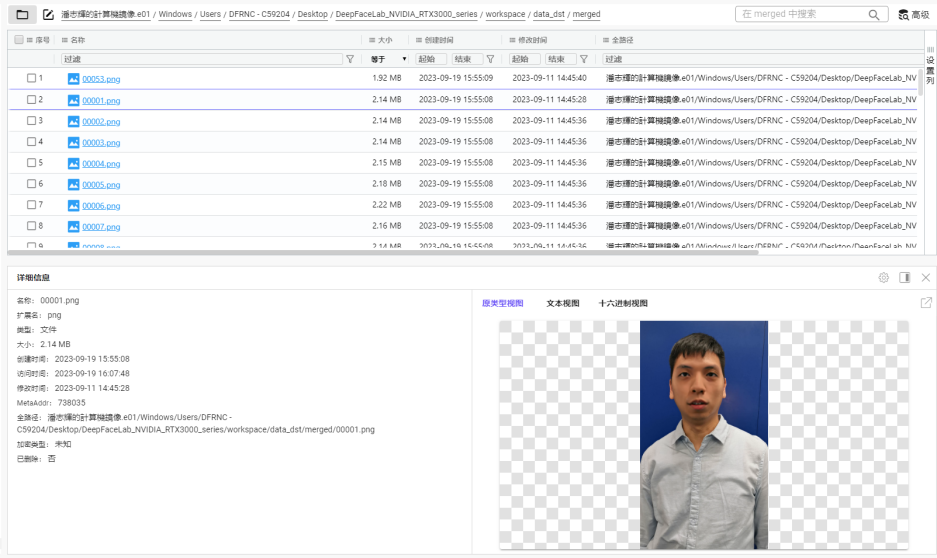Open details panel settings gear
Viewport: 937px width, 558px height.
coord(884,277)
